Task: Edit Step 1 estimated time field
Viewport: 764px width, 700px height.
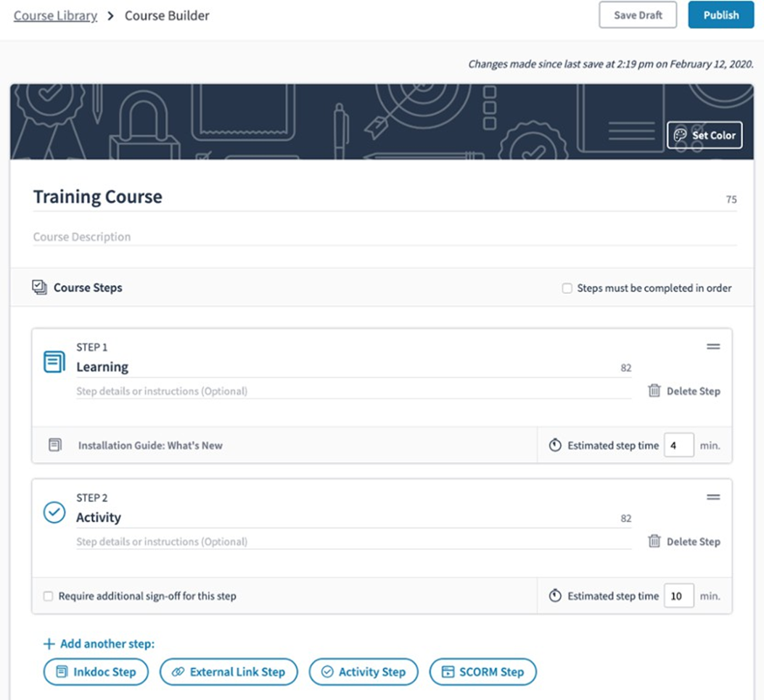Action: tap(678, 445)
